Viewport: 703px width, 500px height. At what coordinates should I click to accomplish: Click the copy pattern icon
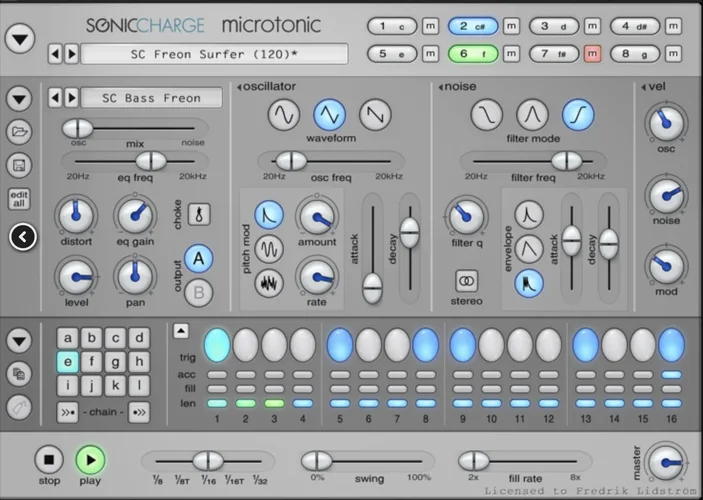coord(19,374)
